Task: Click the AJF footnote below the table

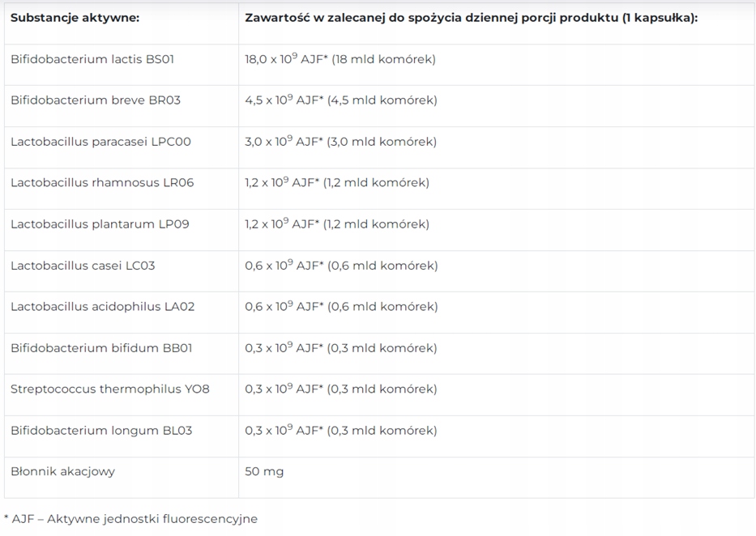Action: (130, 519)
